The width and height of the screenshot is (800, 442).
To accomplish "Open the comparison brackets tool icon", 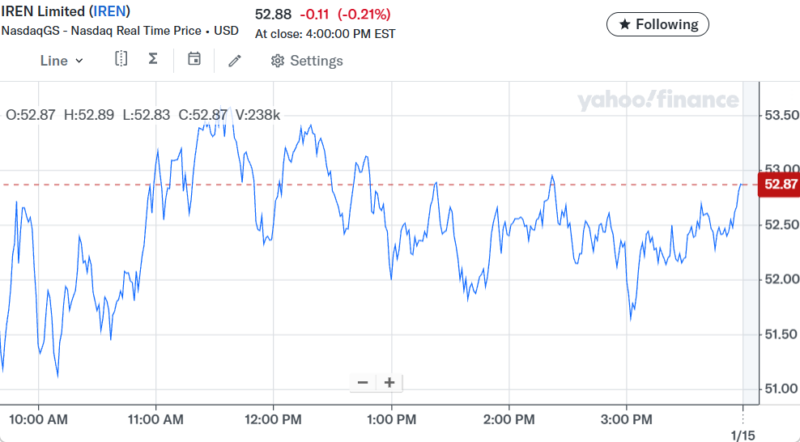I will (121, 60).
